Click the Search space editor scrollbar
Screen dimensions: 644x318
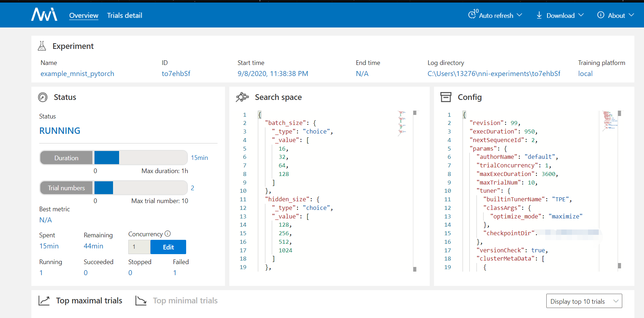[x=415, y=191]
